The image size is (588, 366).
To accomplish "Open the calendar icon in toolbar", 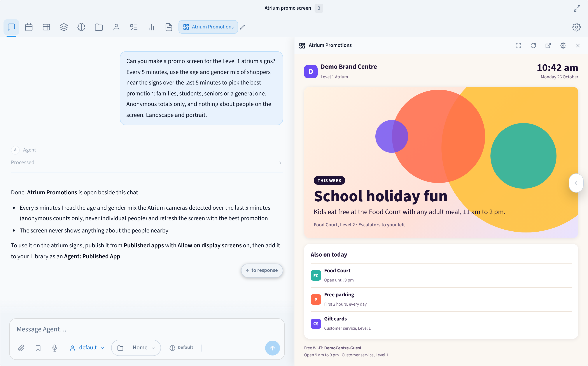I will [29, 27].
